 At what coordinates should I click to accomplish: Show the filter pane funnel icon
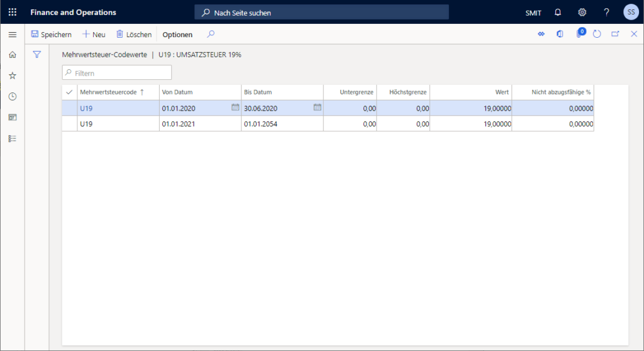pyautogui.click(x=37, y=54)
